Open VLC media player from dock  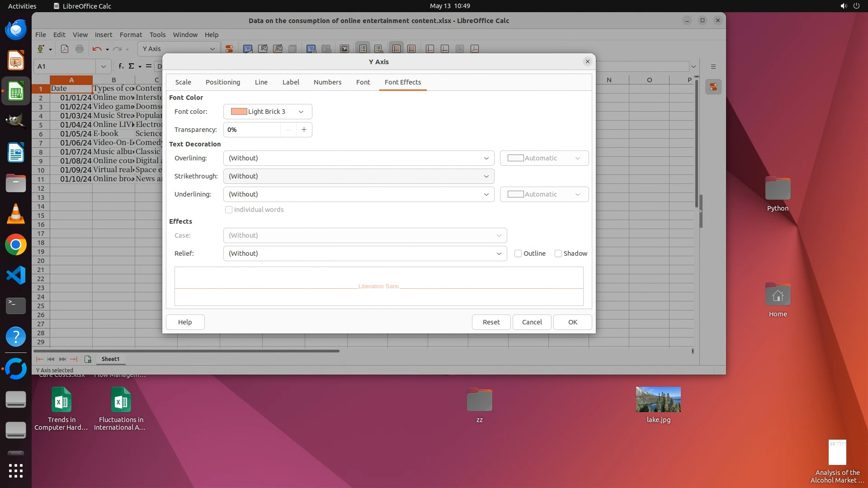point(16,214)
